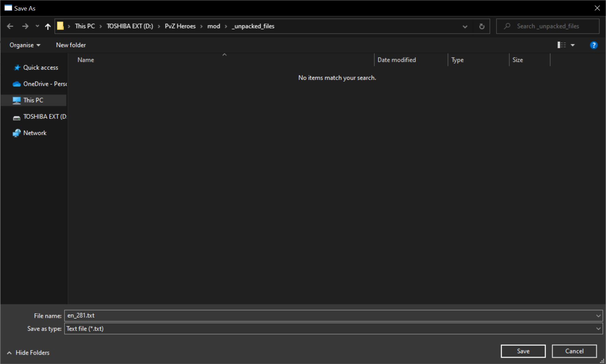
Task: Create a New folder
Action: click(x=71, y=45)
